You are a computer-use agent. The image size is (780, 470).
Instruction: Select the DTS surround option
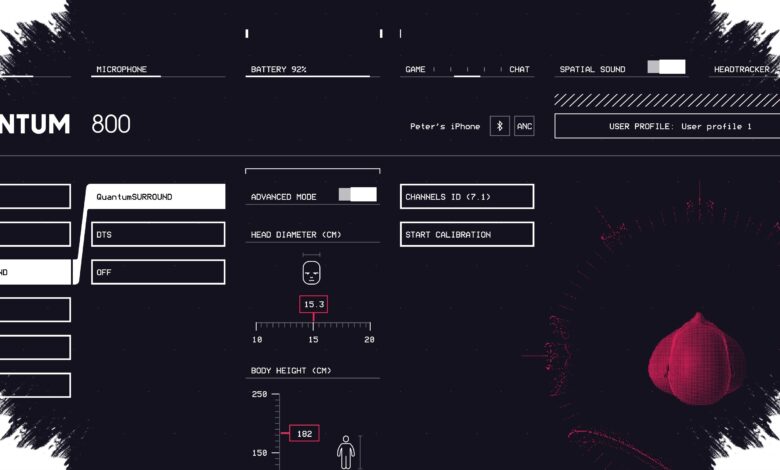coord(158,234)
